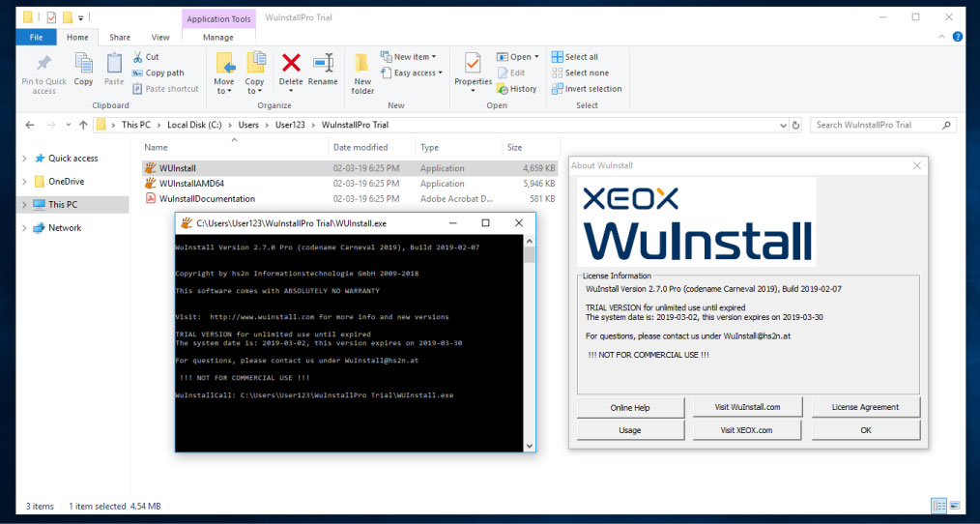Click the console scroll down arrow
This screenshot has width=980, height=524.
[x=530, y=446]
